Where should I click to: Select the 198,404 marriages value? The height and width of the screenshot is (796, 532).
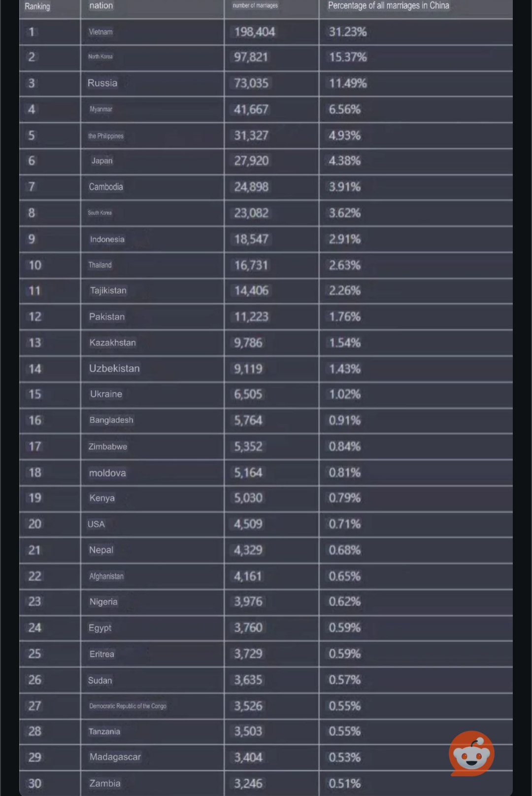pos(255,32)
